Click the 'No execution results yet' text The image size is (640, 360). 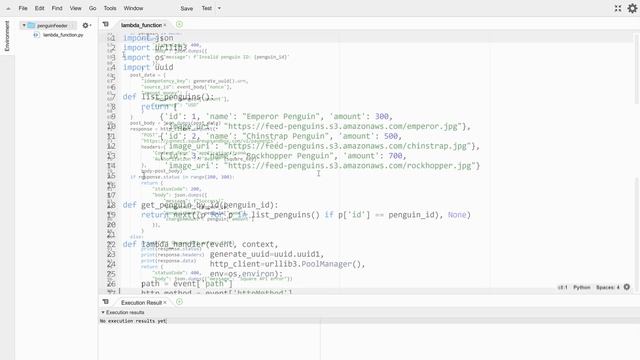point(133,321)
